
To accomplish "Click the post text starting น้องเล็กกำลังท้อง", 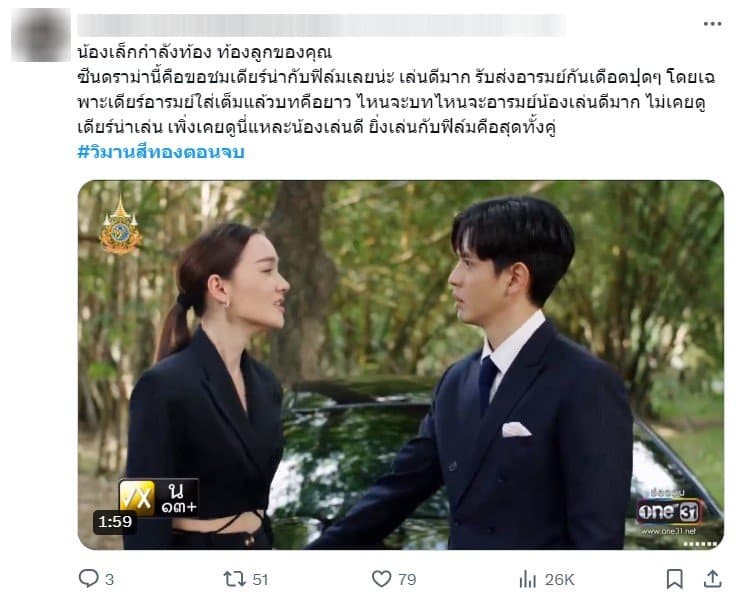I will pos(396,89).
